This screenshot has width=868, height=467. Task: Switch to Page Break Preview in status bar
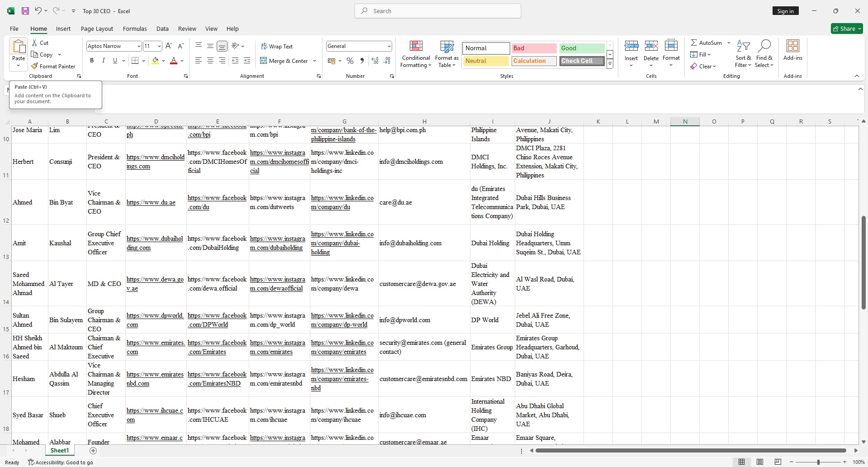778,462
